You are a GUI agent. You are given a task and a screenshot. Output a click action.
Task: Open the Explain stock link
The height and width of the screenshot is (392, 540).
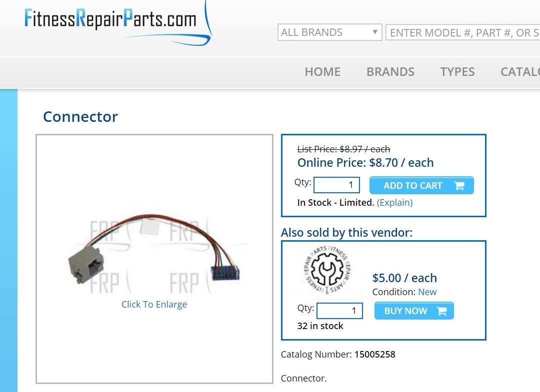pyautogui.click(x=394, y=203)
